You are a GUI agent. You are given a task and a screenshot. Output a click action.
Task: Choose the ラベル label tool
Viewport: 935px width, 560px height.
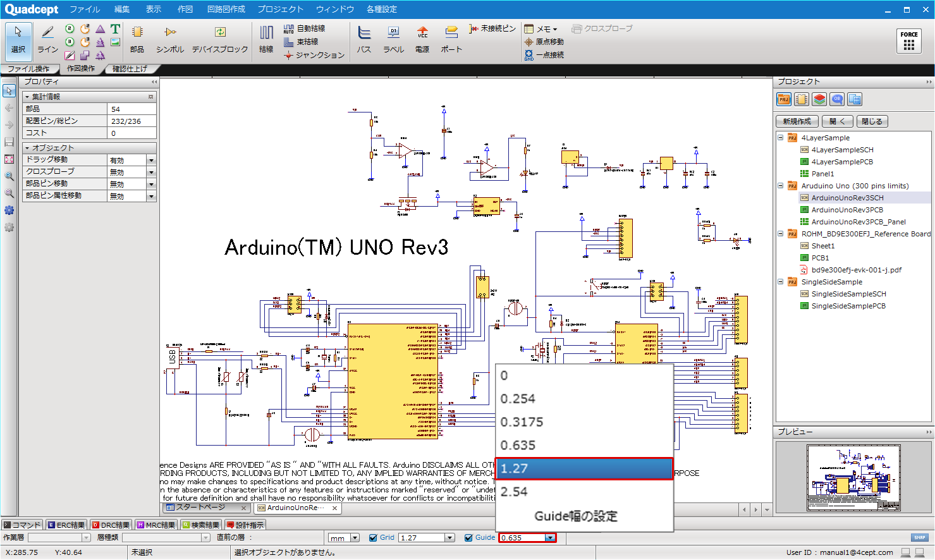tap(393, 39)
